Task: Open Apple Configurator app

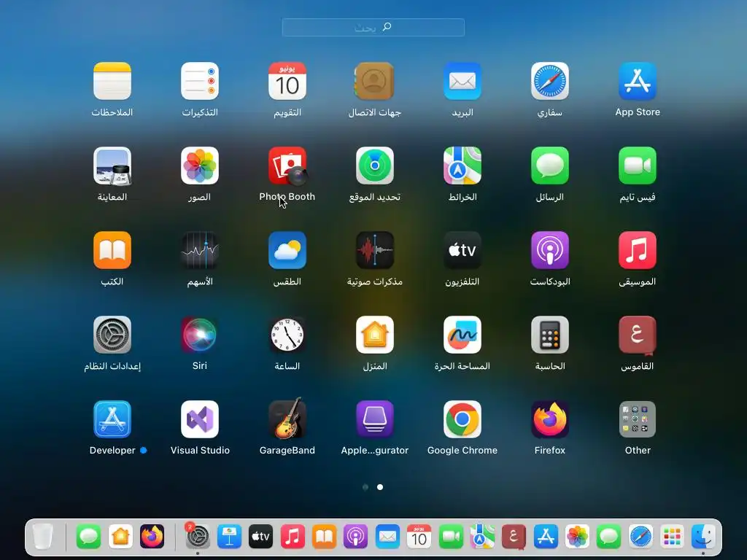Action: (374, 419)
